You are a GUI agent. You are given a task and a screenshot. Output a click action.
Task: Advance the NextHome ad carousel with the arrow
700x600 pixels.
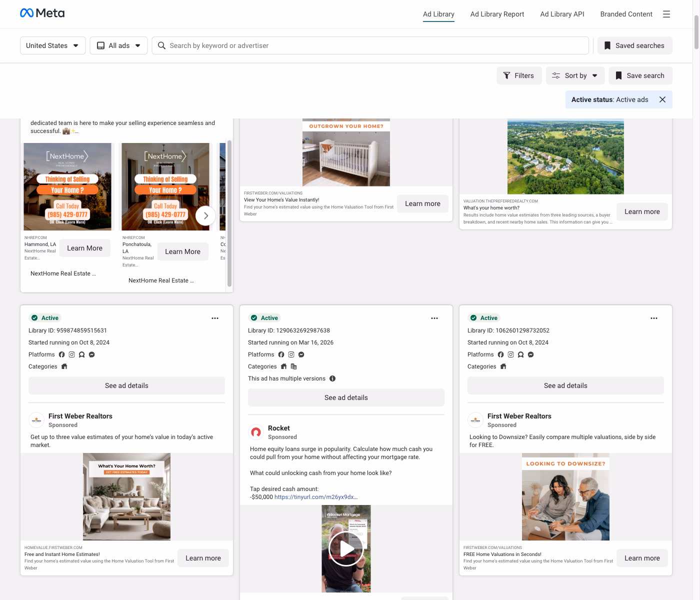[x=205, y=215]
